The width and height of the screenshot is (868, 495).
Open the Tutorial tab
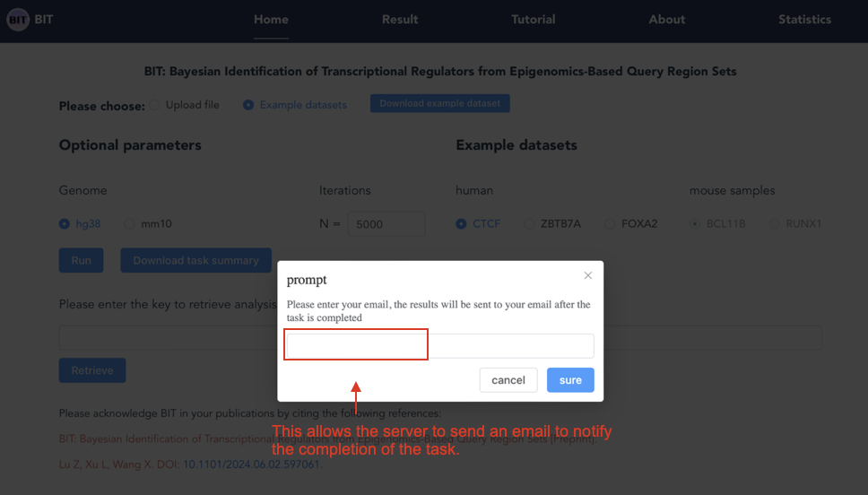(x=534, y=20)
